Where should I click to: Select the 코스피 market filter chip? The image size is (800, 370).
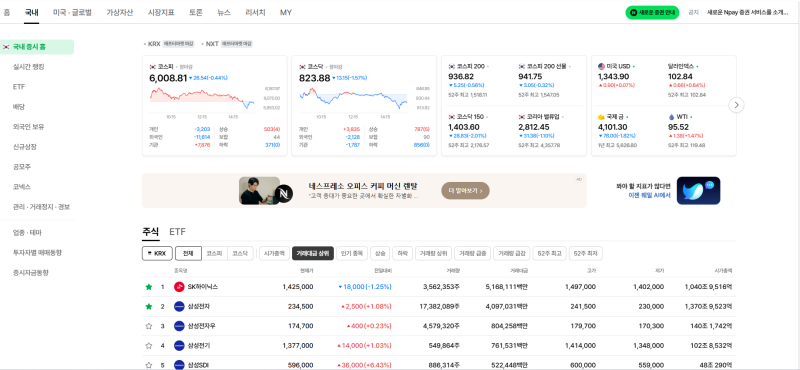pos(214,253)
